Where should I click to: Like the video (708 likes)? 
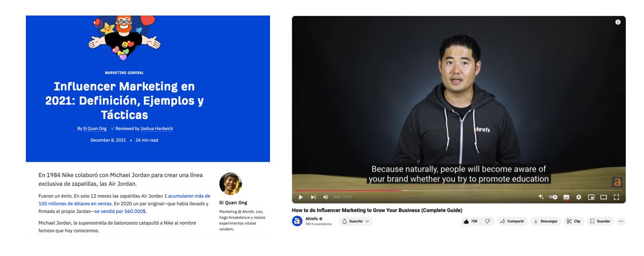tap(471, 221)
